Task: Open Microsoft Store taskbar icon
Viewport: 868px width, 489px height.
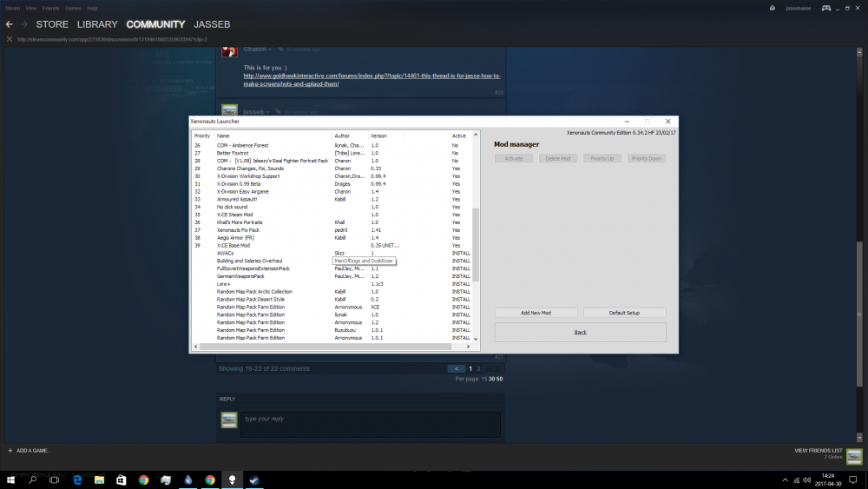Action: [122, 479]
